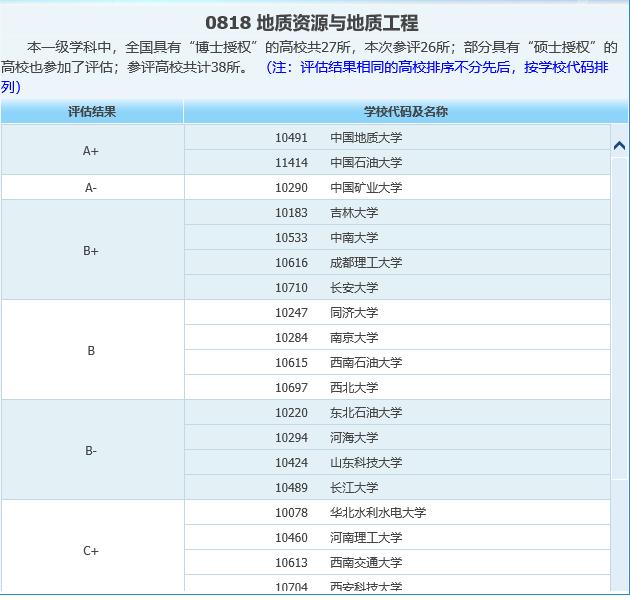Viewport: 630px width, 600px height.
Task: Click the blue note about 评估结果相同的高校排序
Action: pyautogui.click(x=304, y=76)
